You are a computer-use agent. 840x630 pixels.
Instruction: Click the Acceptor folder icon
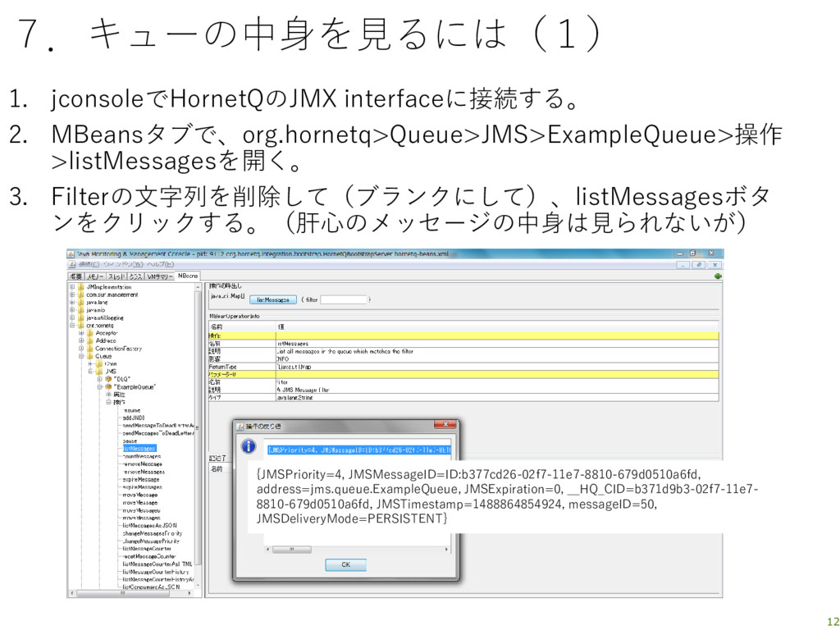pos(90,333)
